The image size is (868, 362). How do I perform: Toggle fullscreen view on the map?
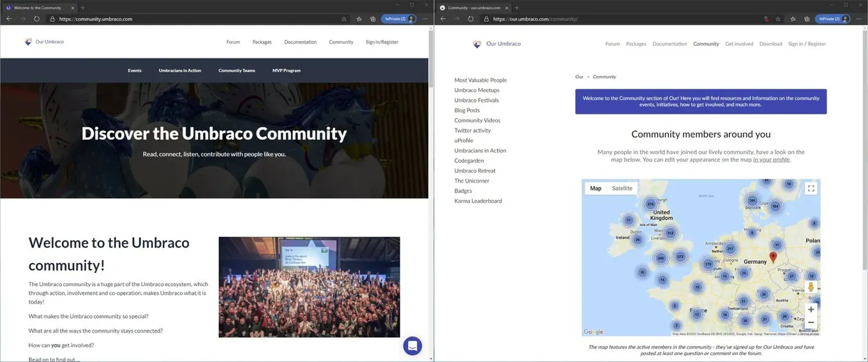[811, 188]
